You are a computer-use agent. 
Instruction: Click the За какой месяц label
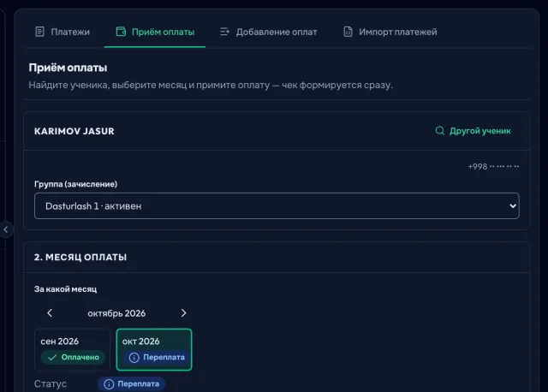tap(65, 289)
